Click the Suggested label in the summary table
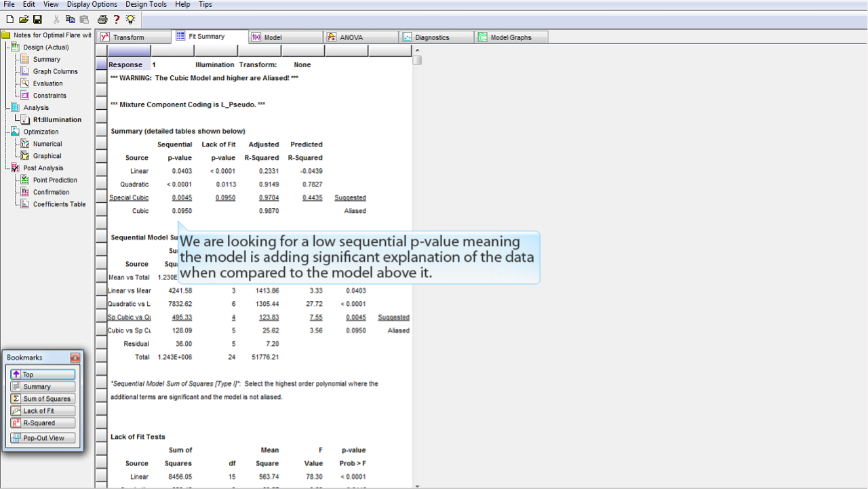The image size is (868, 489). [350, 198]
